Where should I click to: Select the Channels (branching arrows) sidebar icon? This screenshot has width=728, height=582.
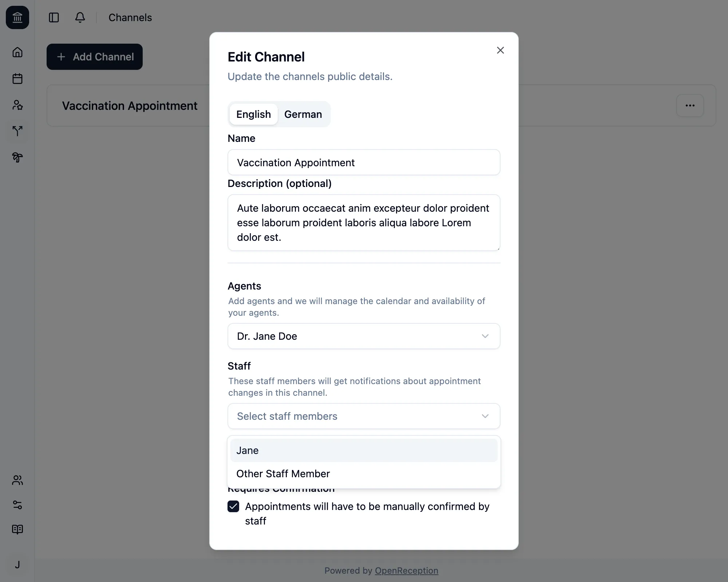coord(17,131)
